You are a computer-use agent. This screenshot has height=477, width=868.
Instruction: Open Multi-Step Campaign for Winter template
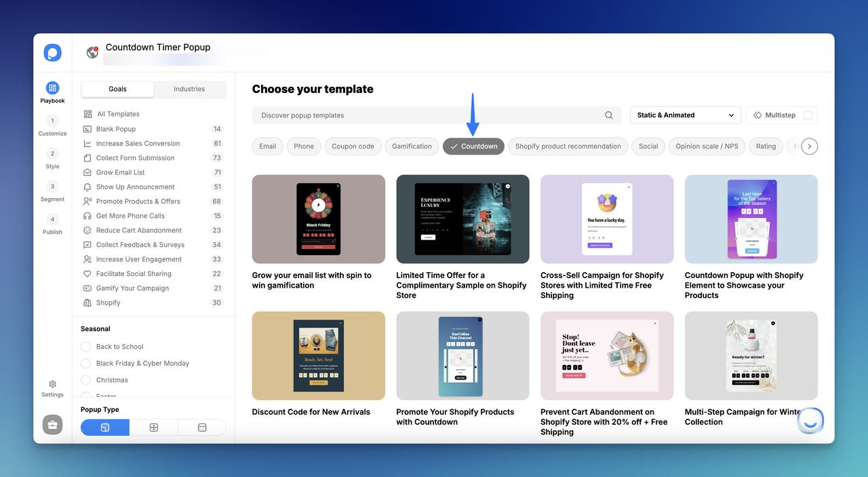751,356
